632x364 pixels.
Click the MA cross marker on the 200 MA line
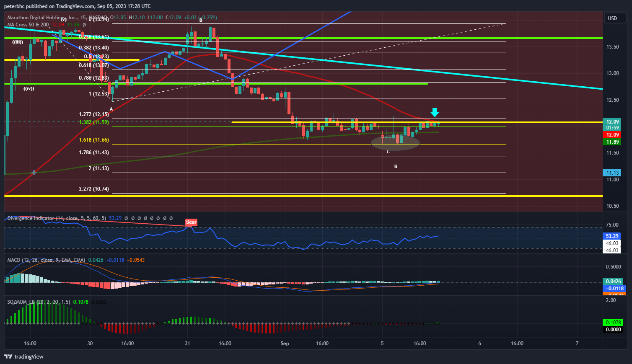34,173
